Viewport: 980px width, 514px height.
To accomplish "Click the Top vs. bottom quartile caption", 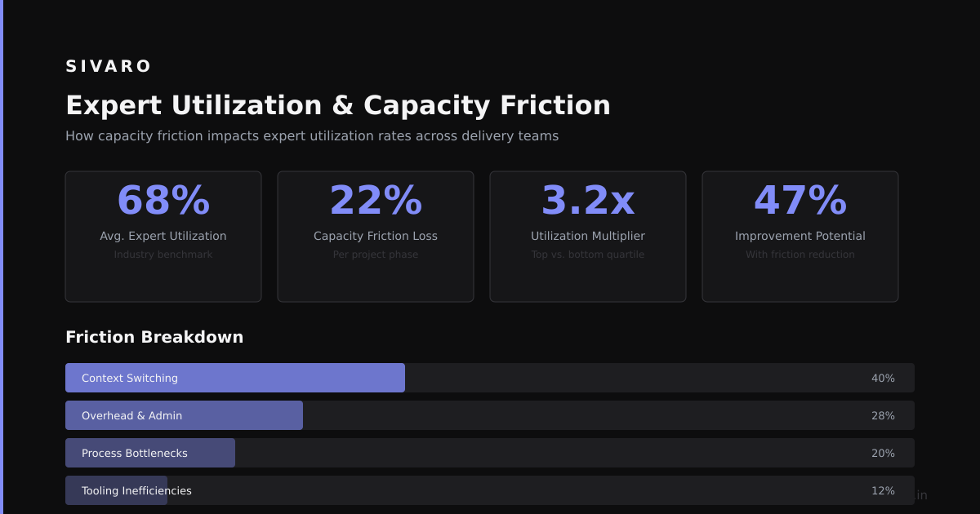I will (x=588, y=255).
